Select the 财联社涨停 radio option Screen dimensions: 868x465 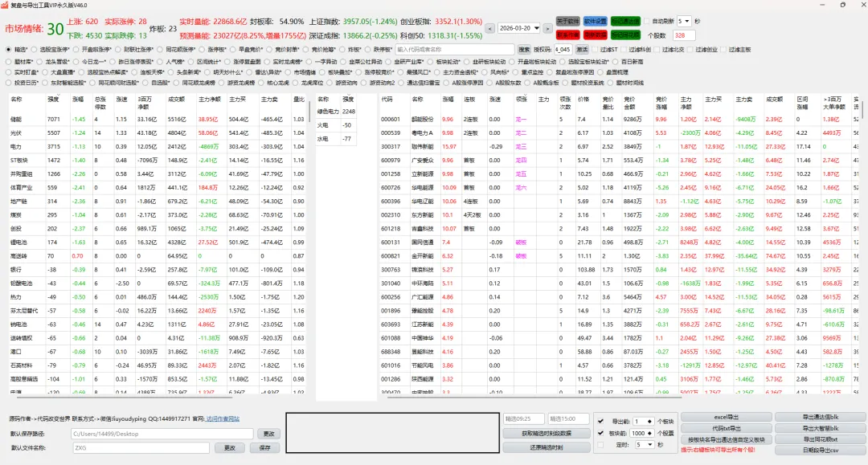(118, 50)
